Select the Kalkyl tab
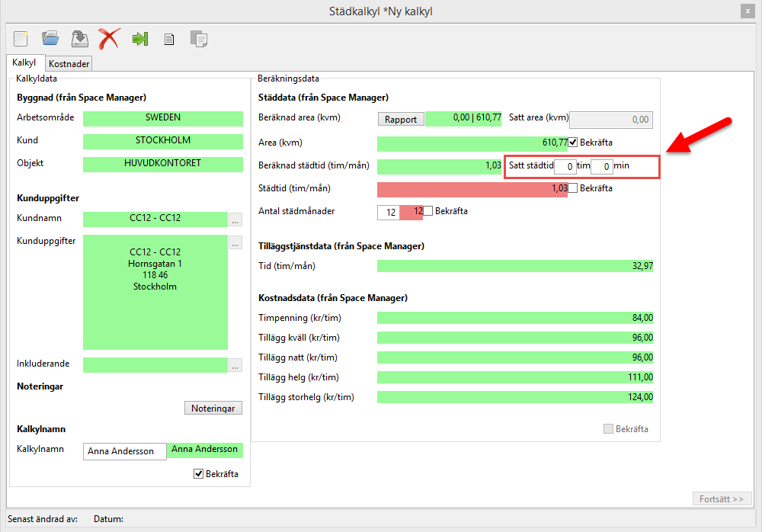This screenshot has height=532, width=762. coord(24,63)
